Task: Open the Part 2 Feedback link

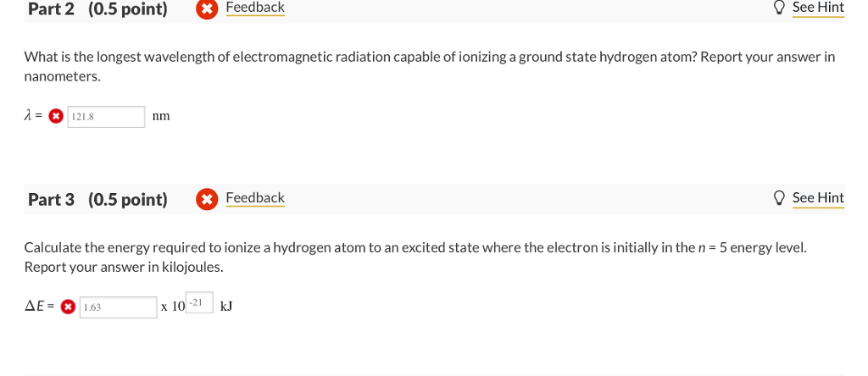Action: 254,8
